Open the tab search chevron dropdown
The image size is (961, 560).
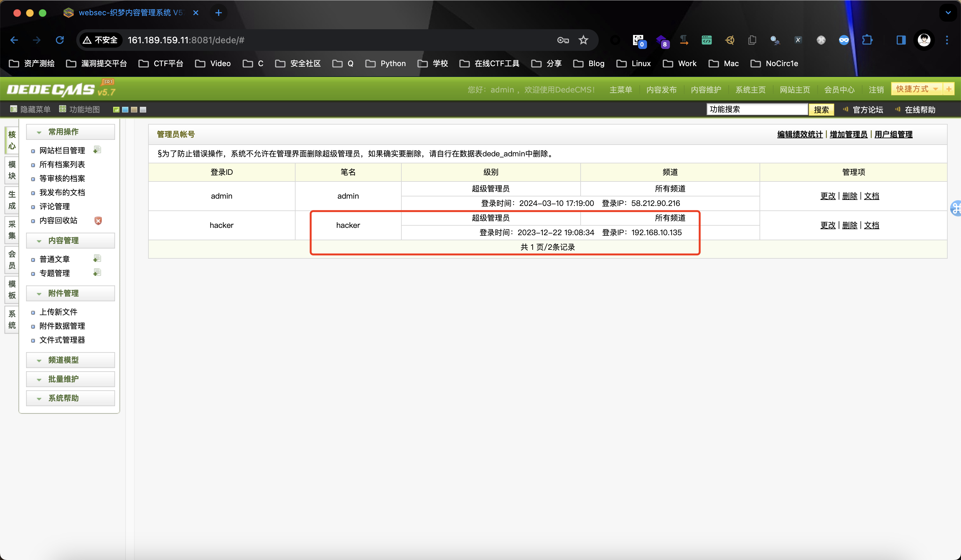tap(948, 13)
